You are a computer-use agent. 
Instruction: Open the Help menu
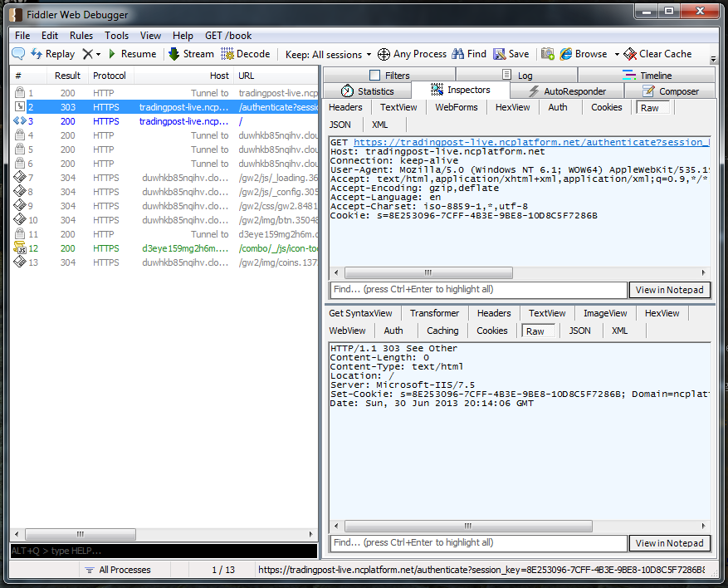183,36
